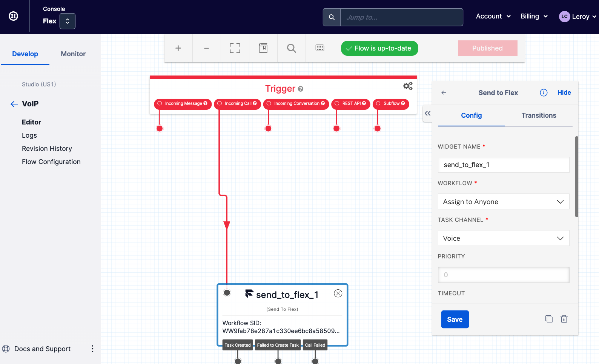Viewport: 599px width, 364px height.
Task: Switch to the Monitor tab
Action: 73,54
